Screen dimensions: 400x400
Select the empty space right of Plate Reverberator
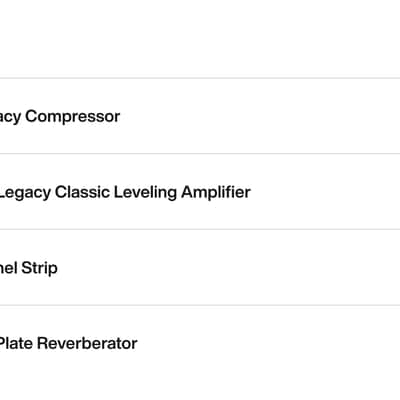(269, 343)
